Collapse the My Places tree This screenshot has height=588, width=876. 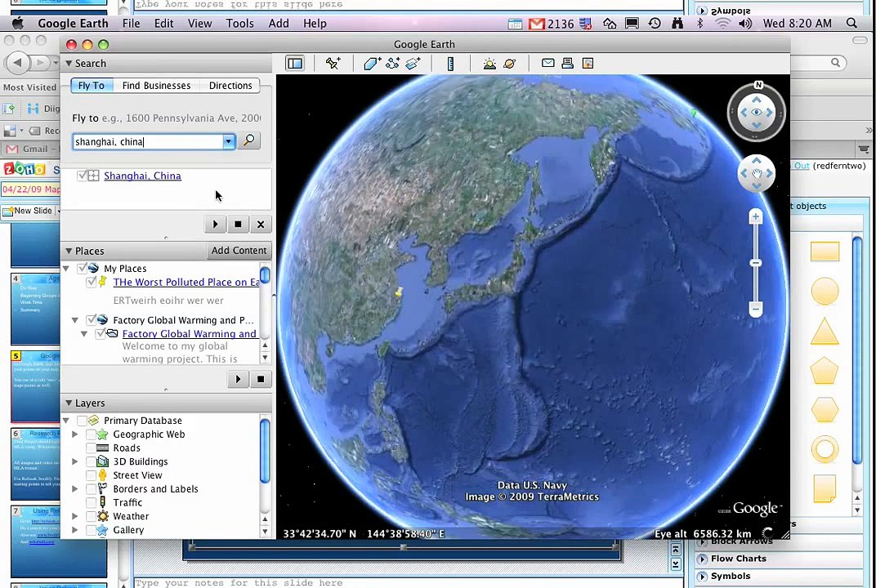(x=66, y=269)
